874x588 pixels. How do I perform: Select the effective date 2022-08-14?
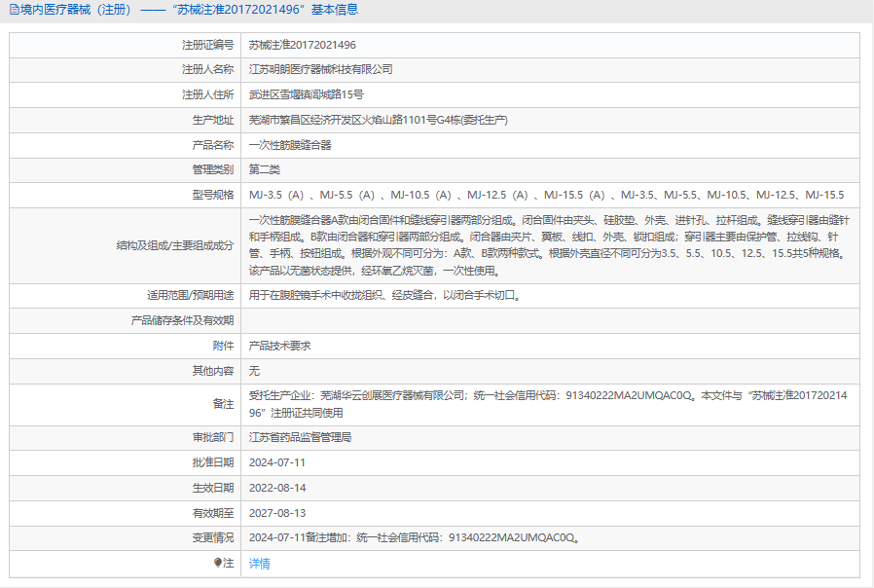pyautogui.click(x=277, y=488)
